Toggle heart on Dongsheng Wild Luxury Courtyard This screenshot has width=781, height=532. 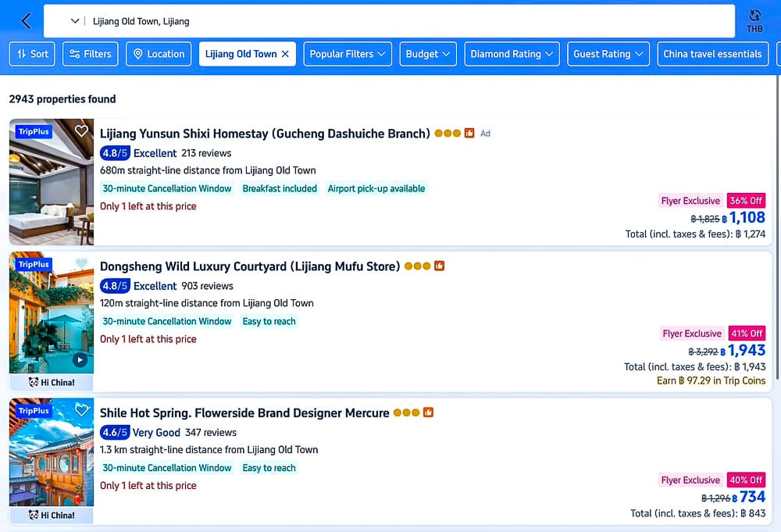pyautogui.click(x=81, y=263)
